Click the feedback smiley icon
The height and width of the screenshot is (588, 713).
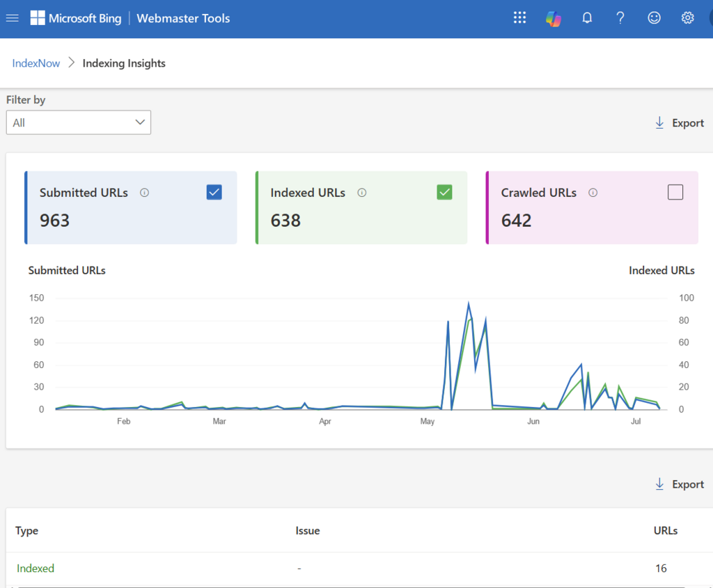[654, 17]
